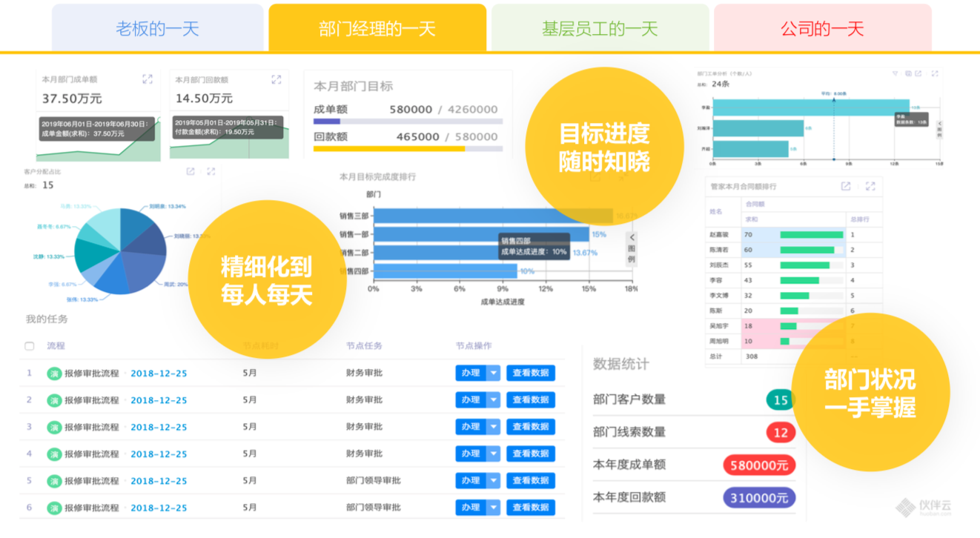Screen dimensions: 980x538
Task: Click 本年度回款额 badge 310000元
Action: 760,498
